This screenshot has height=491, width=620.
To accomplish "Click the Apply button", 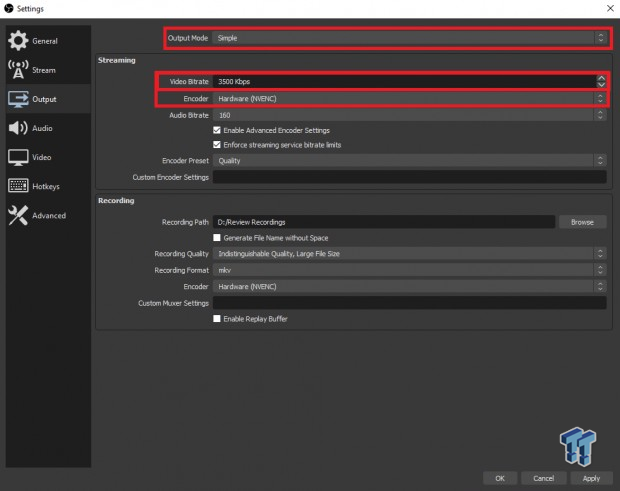I will click(x=591, y=478).
